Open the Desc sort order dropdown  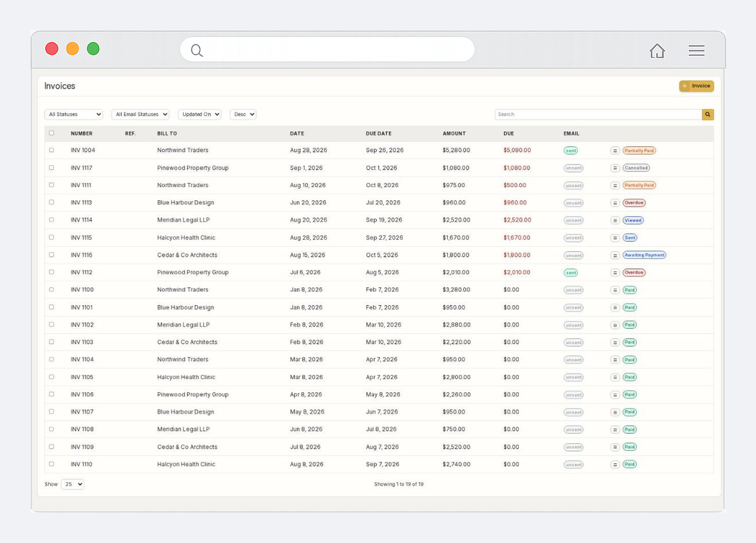(x=243, y=114)
